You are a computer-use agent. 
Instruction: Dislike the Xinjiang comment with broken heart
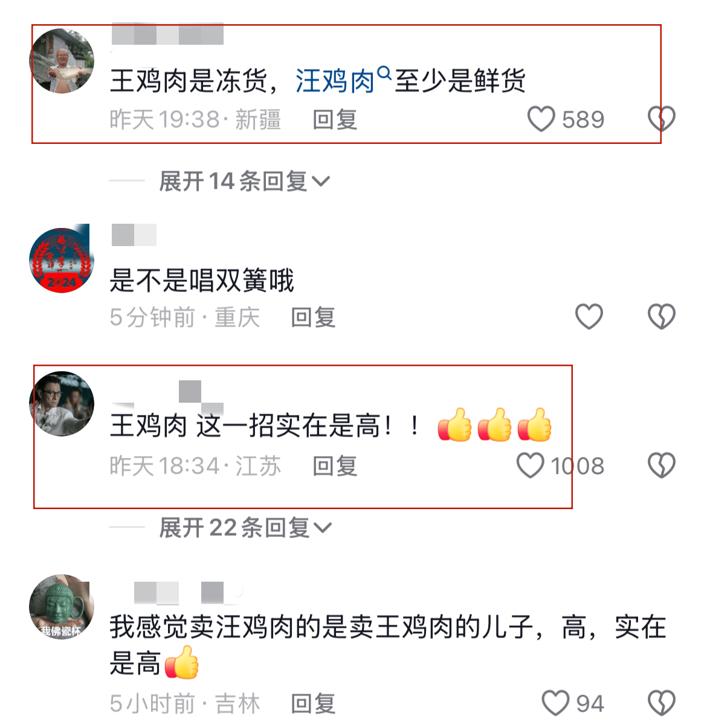point(662,119)
